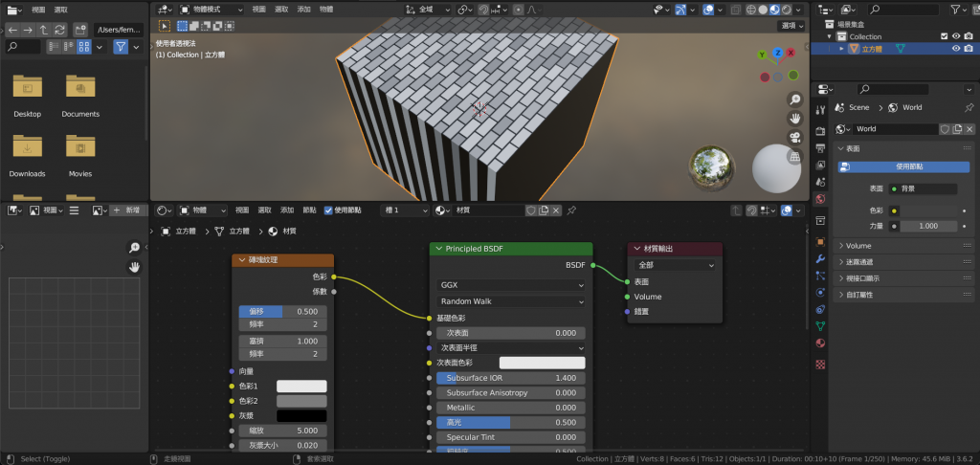Switch to rendered viewport shading
Image resolution: width=980 pixels, height=465 pixels.
click(x=787, y=10)
